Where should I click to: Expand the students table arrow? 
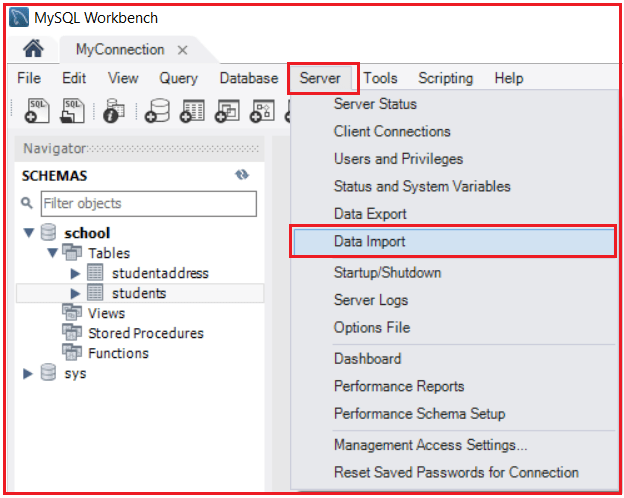(75, 293)
